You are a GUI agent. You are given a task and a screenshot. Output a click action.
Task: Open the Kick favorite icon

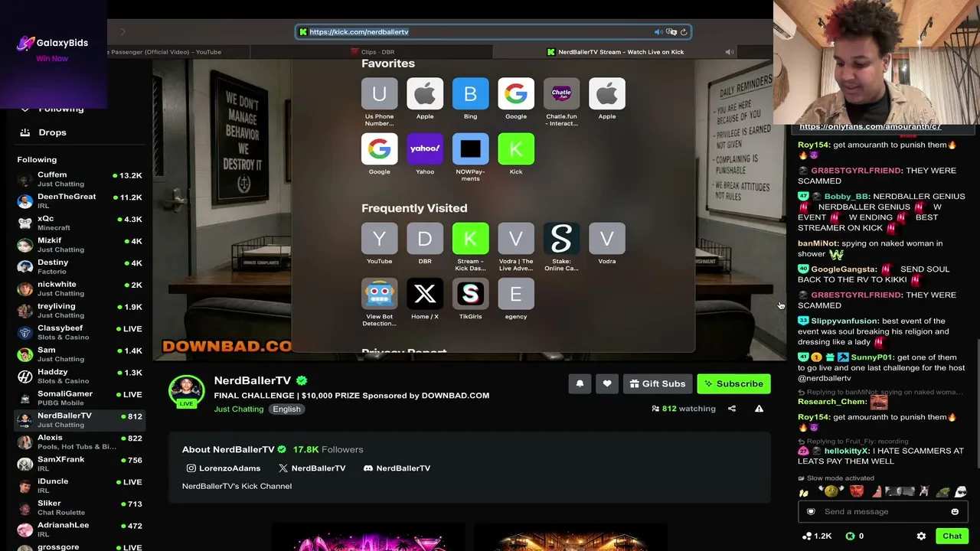click(x=516, y=149)
